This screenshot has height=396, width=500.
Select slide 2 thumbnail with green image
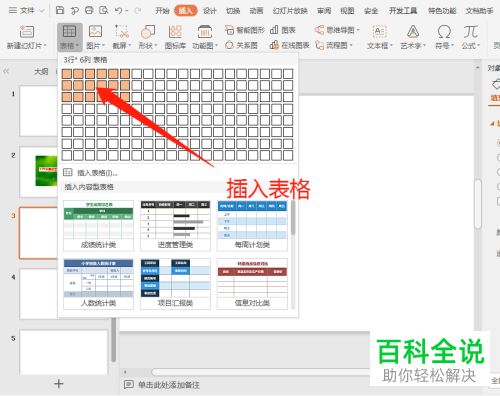point(38,172)
